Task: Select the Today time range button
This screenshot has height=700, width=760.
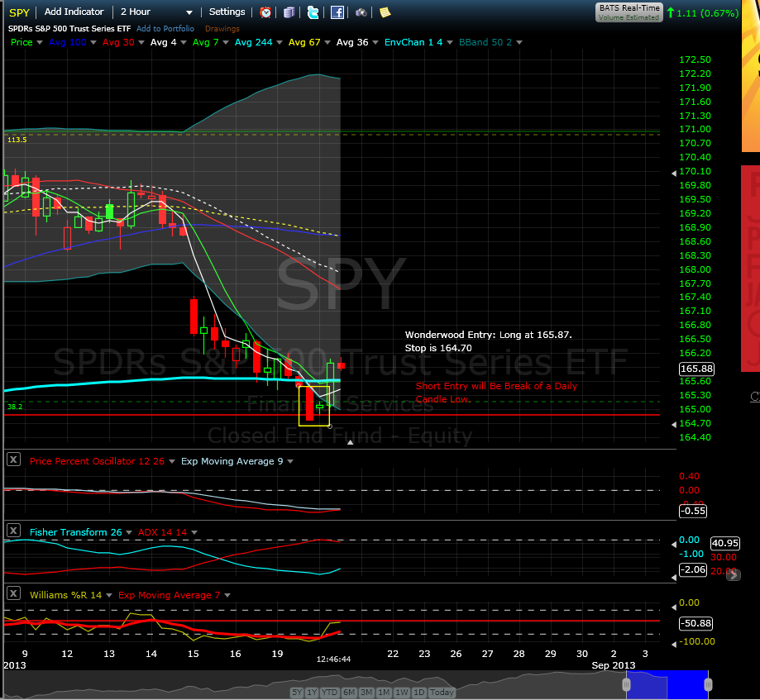Action: [442, 693]
